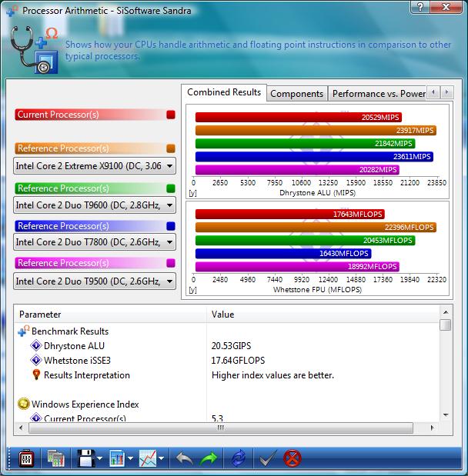Open the Core 2 Extreme X9100 dropdown
The height and width of the screenshot is (476, 468).
tap(95, 166)
